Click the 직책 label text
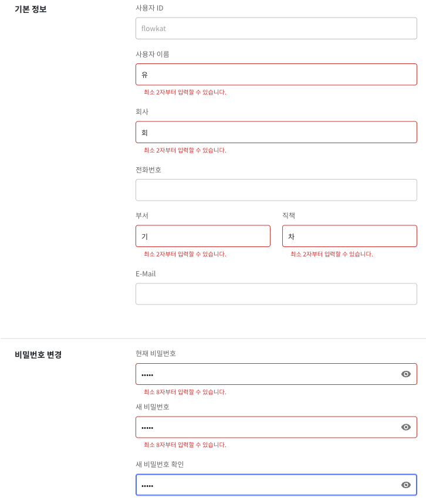 [x=289, y=216]
